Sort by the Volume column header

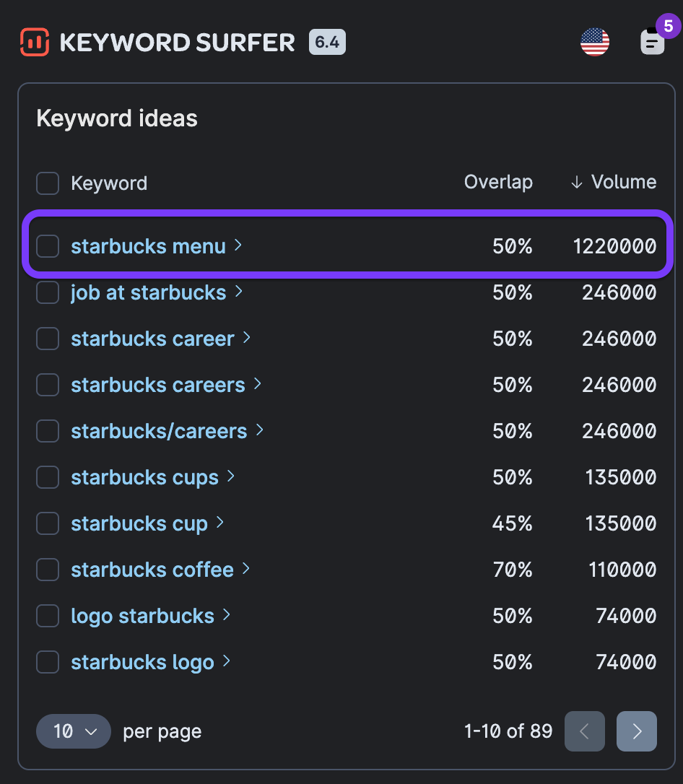click(x=614, y=182)
